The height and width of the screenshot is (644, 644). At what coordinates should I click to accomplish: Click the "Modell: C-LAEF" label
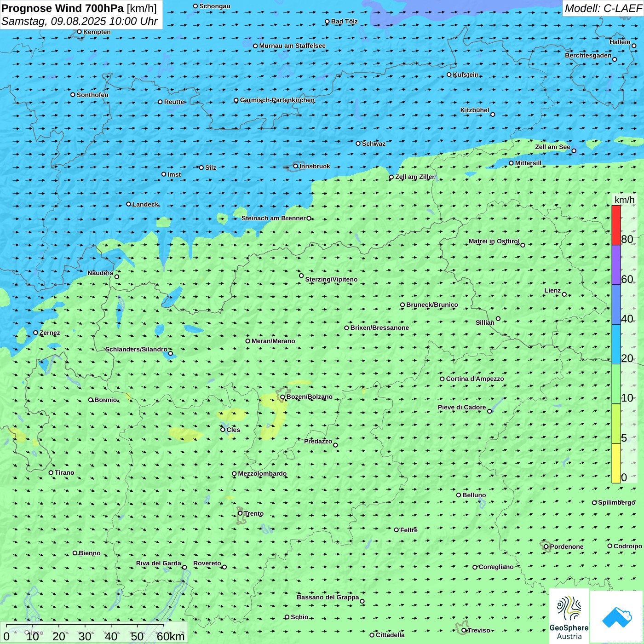(x=603, y=8)
